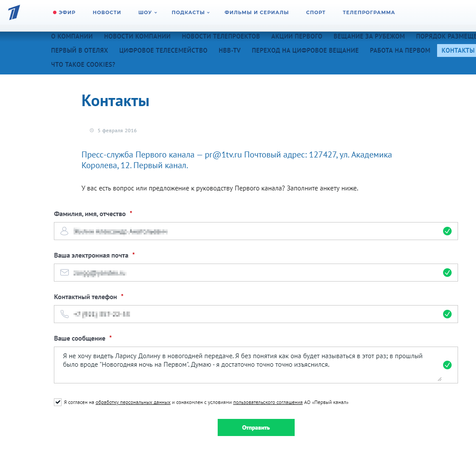Click the Channel One logo
Screen dimensions: 476x451
point(14,12)
